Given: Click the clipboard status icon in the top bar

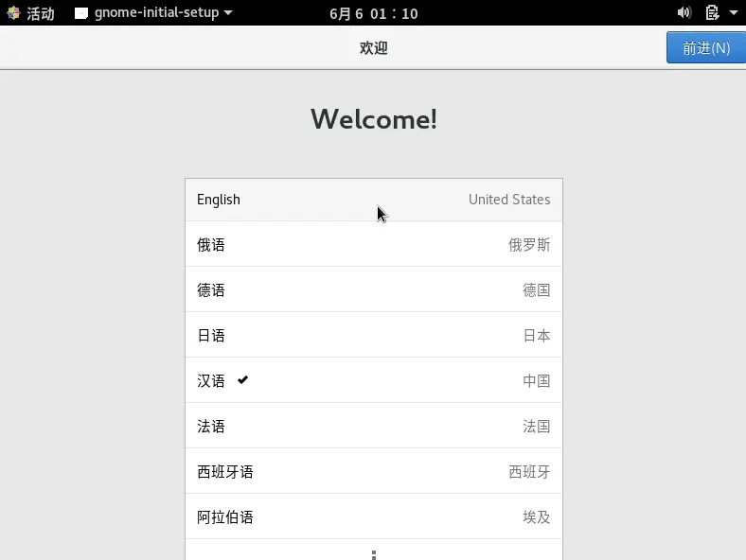Looking at the screenshot, I should pos(712,13).
